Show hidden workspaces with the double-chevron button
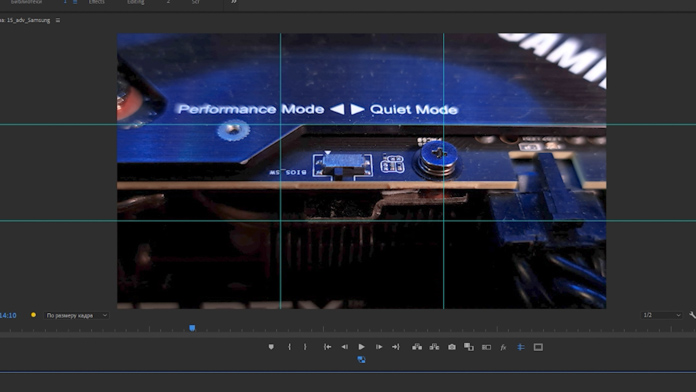The image size is (696, 392). coord(233,2)
